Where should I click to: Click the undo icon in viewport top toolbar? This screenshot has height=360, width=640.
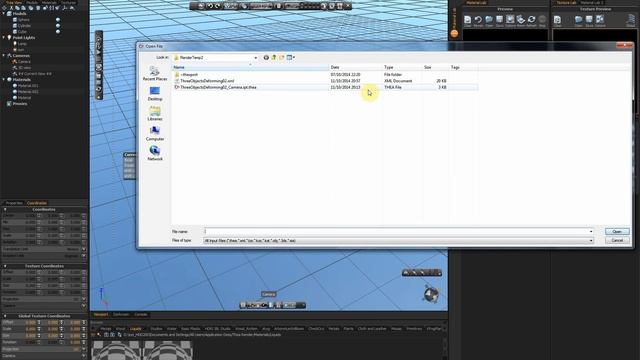point(210,6)
